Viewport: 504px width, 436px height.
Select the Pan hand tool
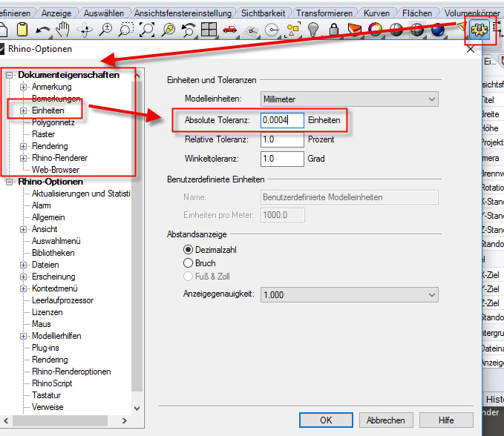[x=63, y=30]
